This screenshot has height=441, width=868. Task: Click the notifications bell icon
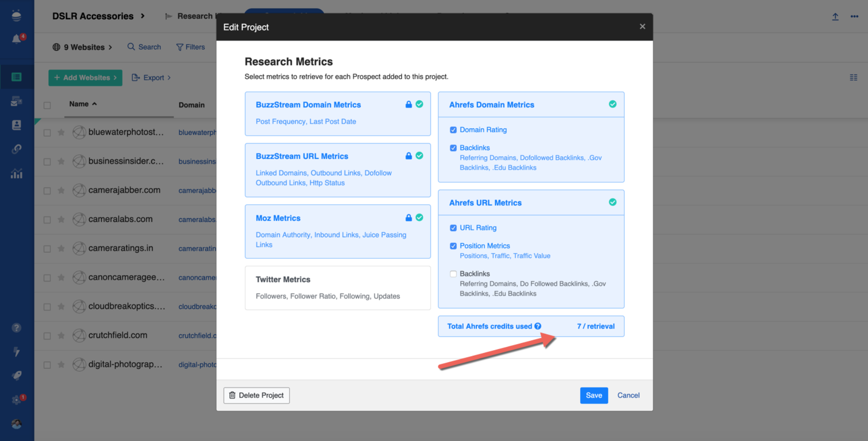[16, 39]
